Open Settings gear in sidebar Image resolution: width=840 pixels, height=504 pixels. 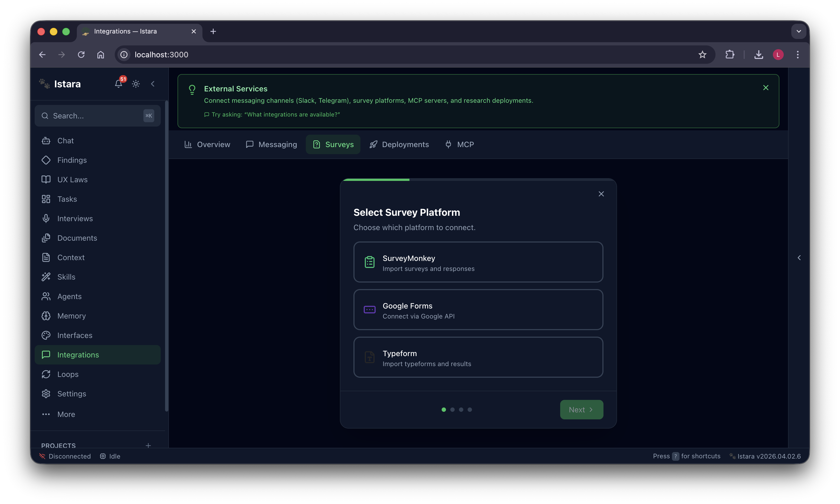[71, 394]
